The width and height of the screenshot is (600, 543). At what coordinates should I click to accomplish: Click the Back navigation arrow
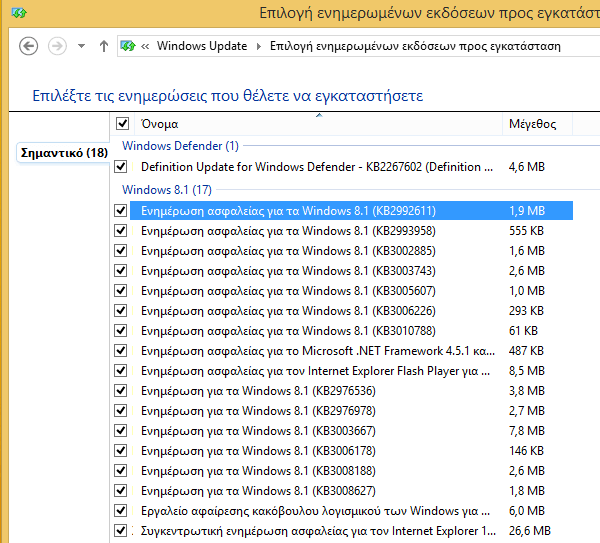[x=29, y=46]
